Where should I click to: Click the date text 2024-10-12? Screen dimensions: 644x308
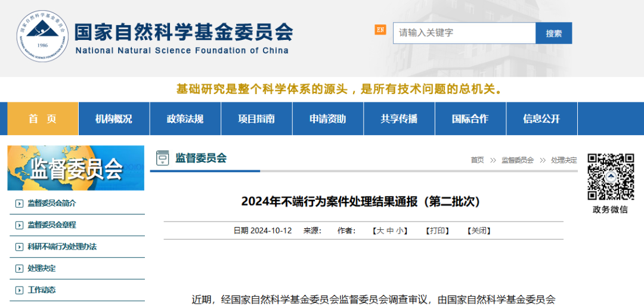pyautogui.click(x=271, y=231)
